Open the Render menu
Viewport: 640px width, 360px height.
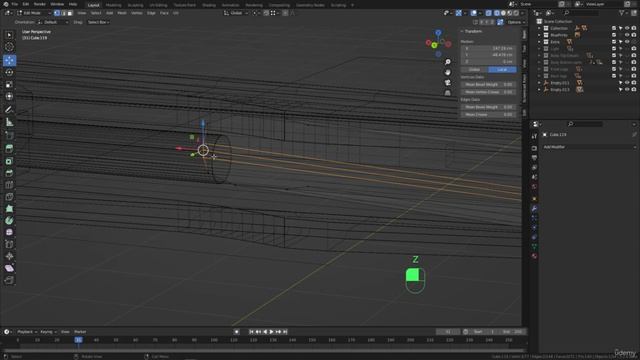[40, 4]
